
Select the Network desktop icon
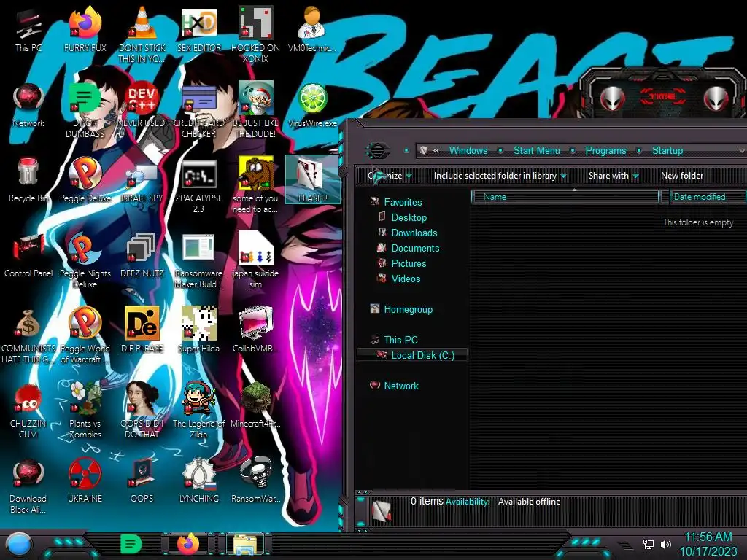click(x=28, y=105)
